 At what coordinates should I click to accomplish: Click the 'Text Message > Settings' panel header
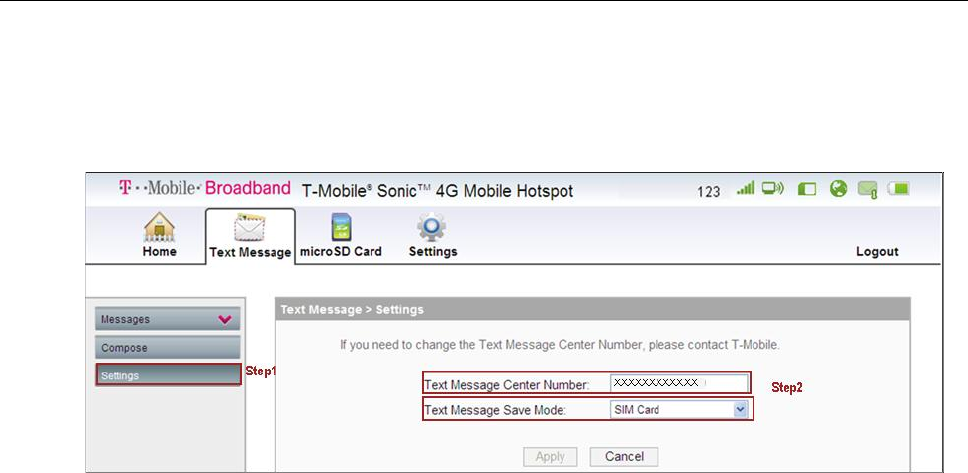[x=592, y=309]
